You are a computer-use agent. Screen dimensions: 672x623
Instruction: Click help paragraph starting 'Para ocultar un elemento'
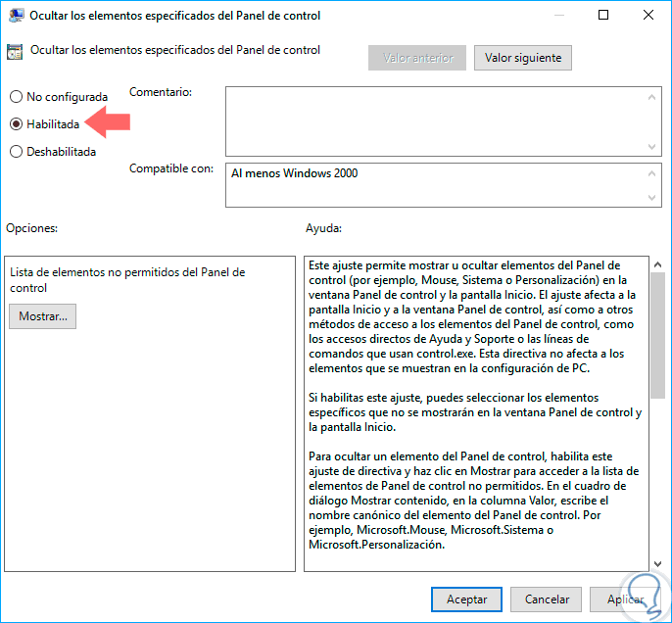473,500
